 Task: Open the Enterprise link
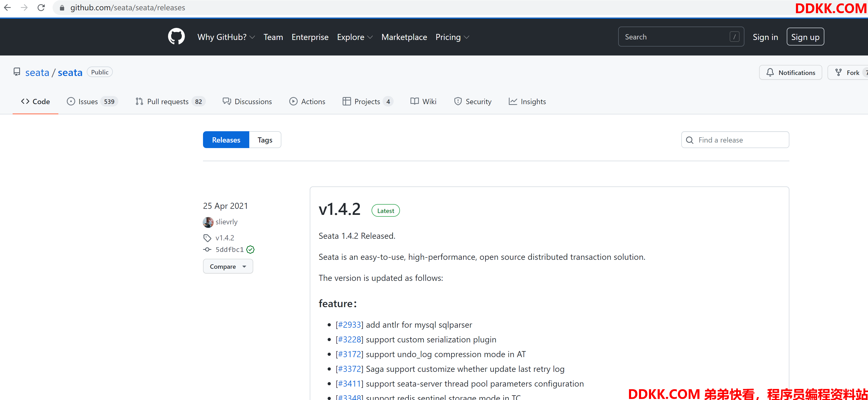(x=310, y=37)
